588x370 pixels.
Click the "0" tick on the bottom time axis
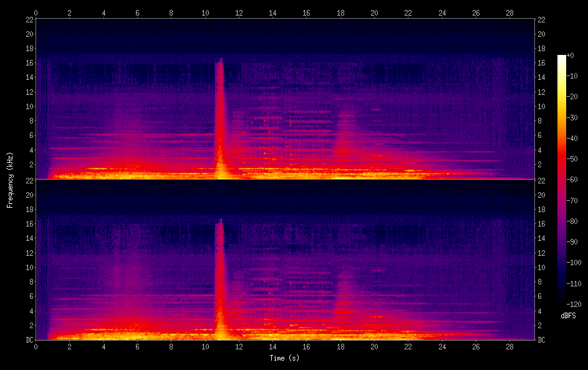point(36,346)
